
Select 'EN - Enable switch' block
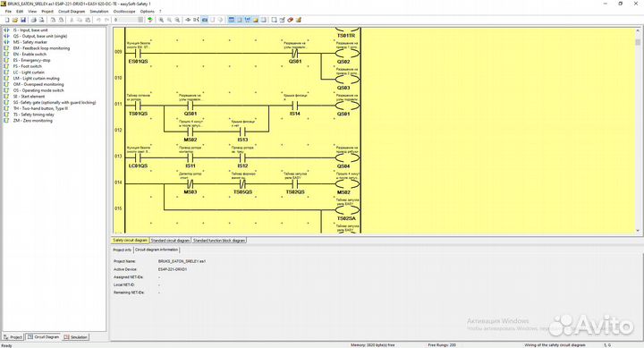pos(25,55)
